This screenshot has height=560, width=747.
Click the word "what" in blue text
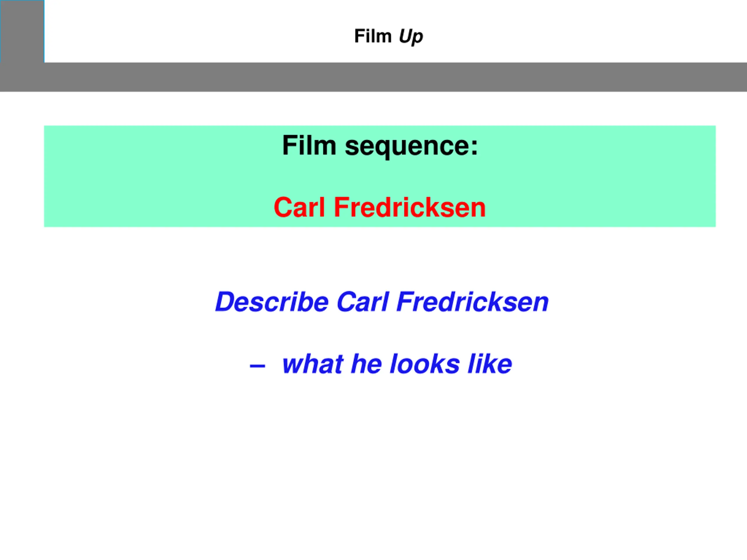point(313,364)
